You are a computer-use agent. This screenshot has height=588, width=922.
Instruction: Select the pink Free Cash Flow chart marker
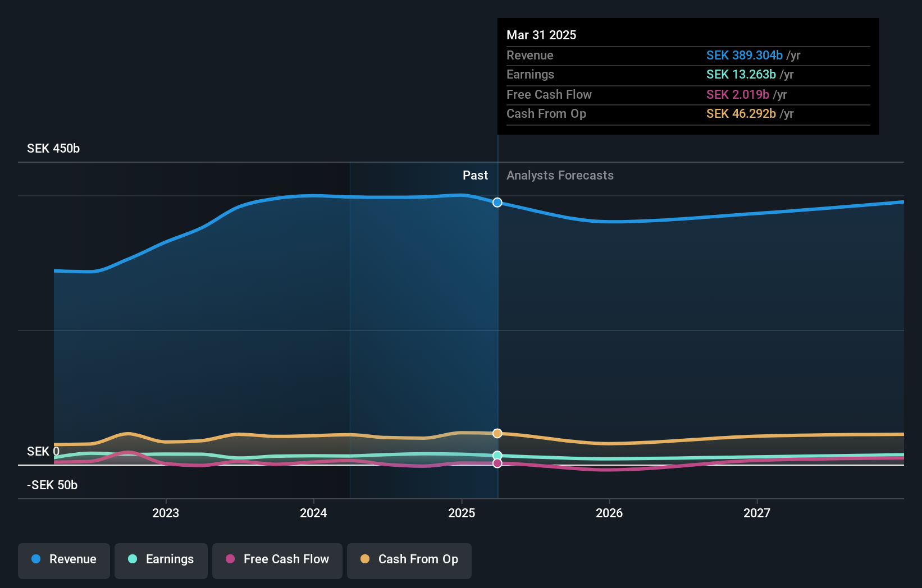[497, 463]
